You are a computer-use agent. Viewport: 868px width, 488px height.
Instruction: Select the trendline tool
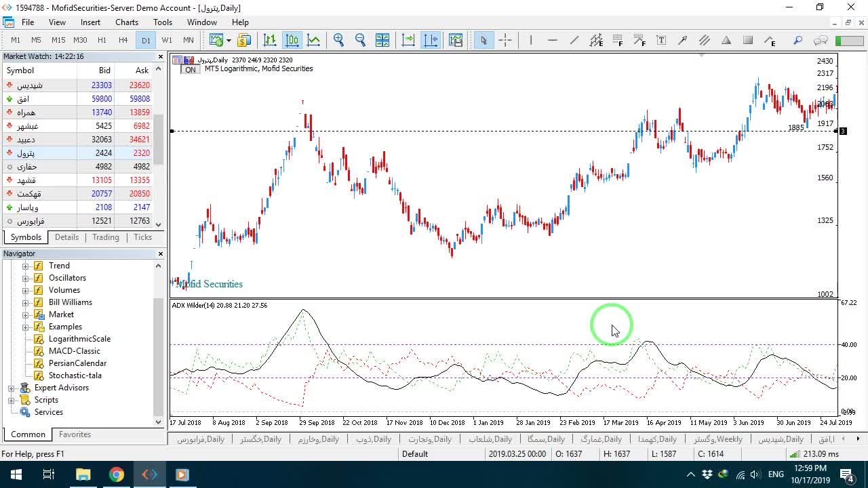coord(574,40)
